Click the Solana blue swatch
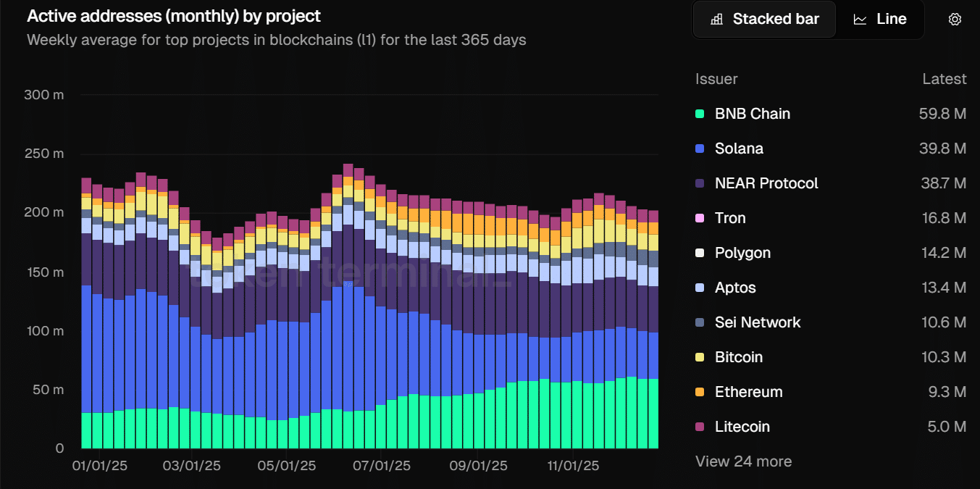Screen dimensions: 980x489 pyautogui.click(x=700, y=149)
